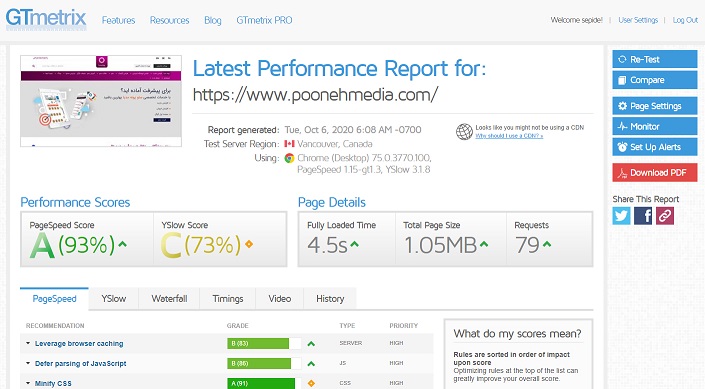Click the 1.05MB total page size
Image resolution: width=705 pixels, height=389 pixels.
tap(440, 245)
